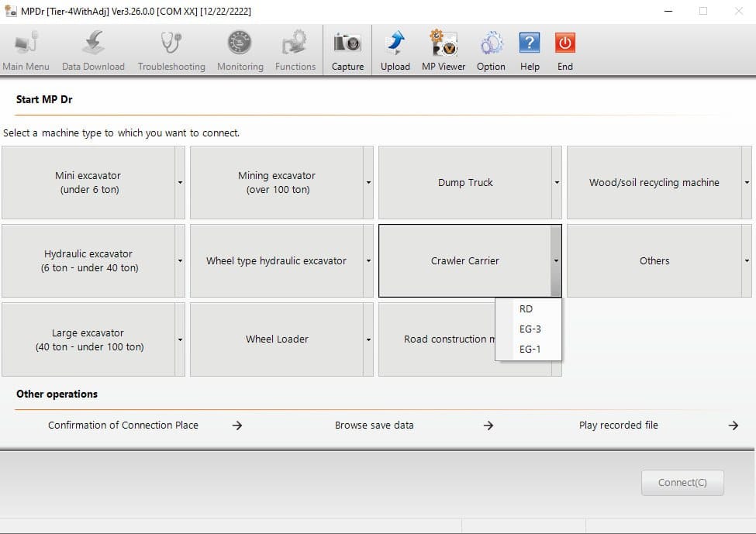Select Play recorded file
The width and height of the screenshot is (756, 534).
pyautogui.click(x=619, y=425)
